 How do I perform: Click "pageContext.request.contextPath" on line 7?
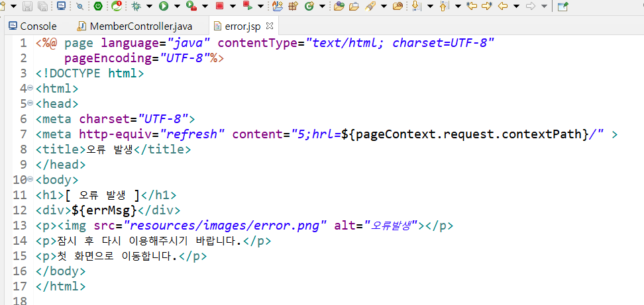click(468, 134)
